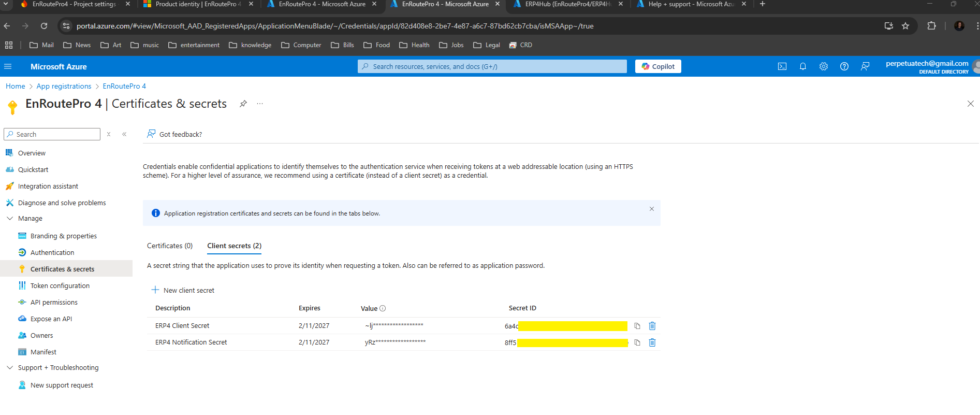
Task: Switch to the Product identity browser tab
Action: (x=198, y=4)
